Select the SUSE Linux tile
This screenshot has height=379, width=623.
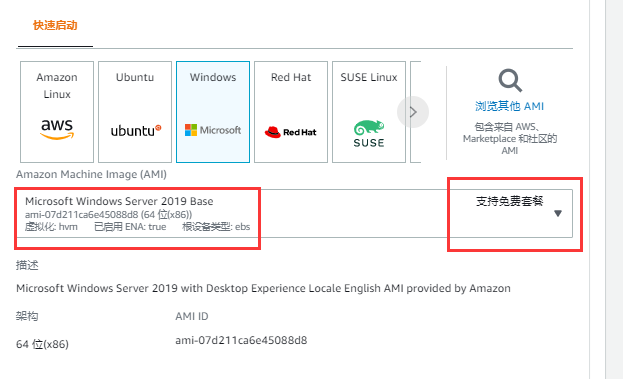(x=369, y=112)
